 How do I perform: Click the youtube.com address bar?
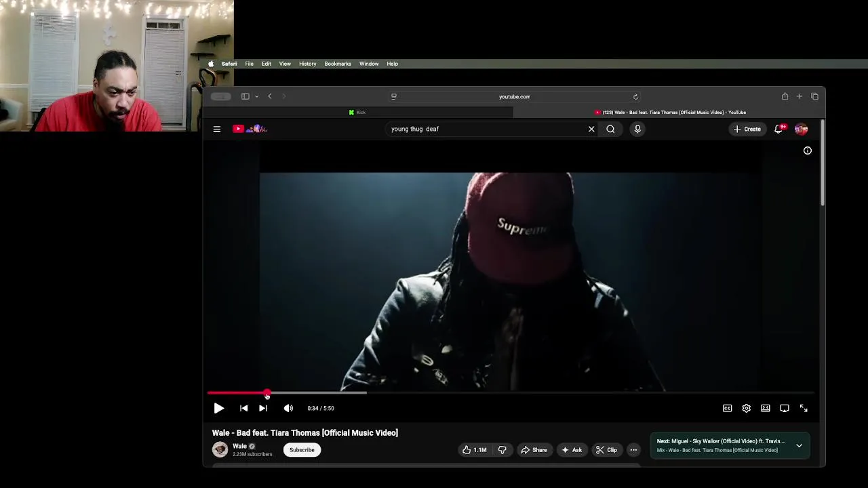[515, 96]
